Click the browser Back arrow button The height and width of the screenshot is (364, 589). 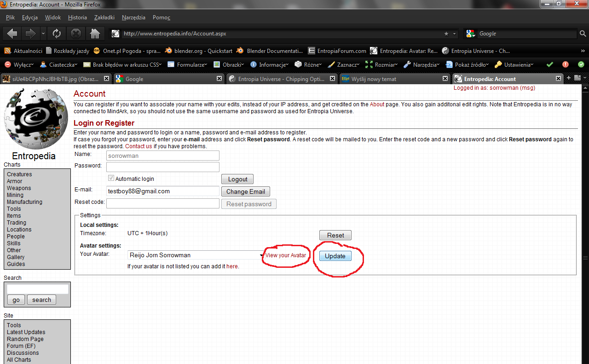click(12, 34)
